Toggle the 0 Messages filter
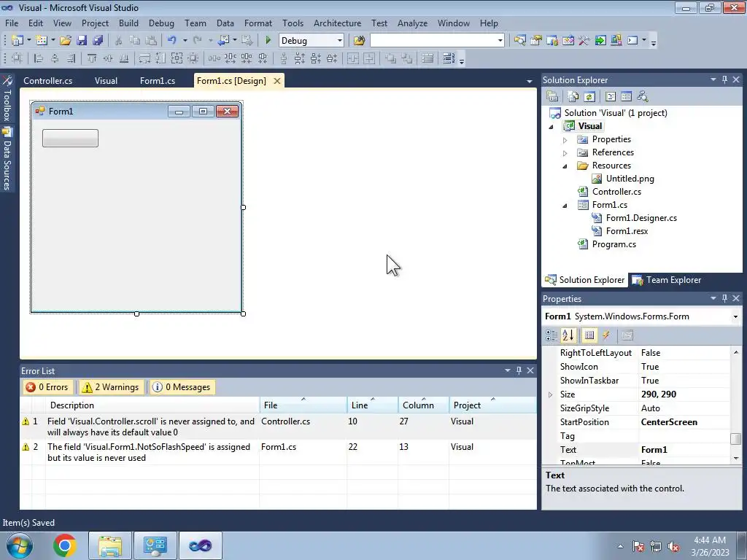Screen dimensions: 747x560 click(x=182, y=387)
